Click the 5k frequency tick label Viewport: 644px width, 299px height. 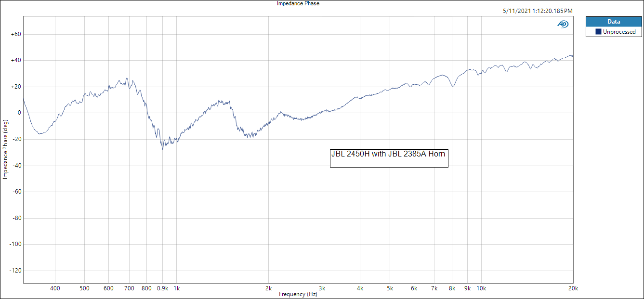pyautogui.click(x=390, y=288)
